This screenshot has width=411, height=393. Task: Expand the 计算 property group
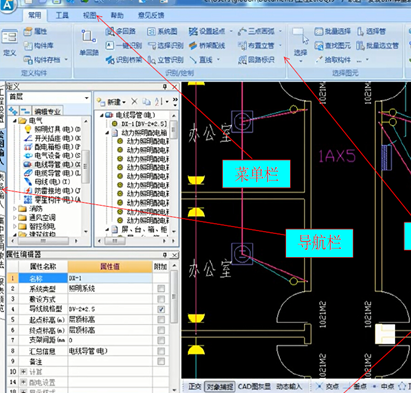click(23, 371)
